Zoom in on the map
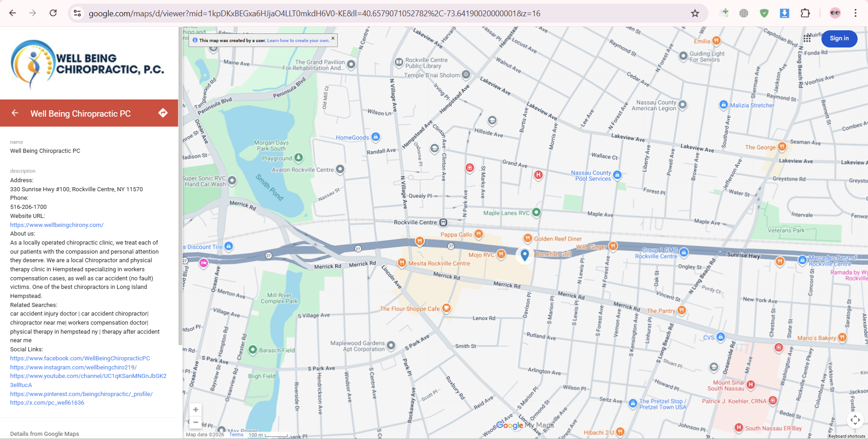Image resolution: width=868 pixels, height=439 pixels. pos(195,410)
